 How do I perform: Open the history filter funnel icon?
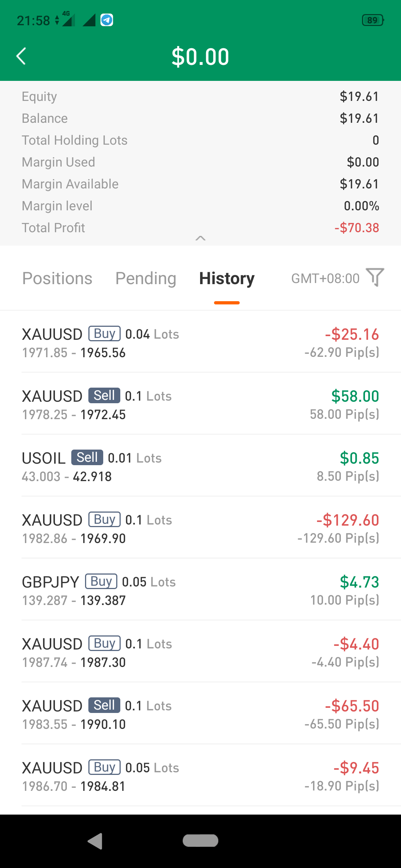(375, 277)
